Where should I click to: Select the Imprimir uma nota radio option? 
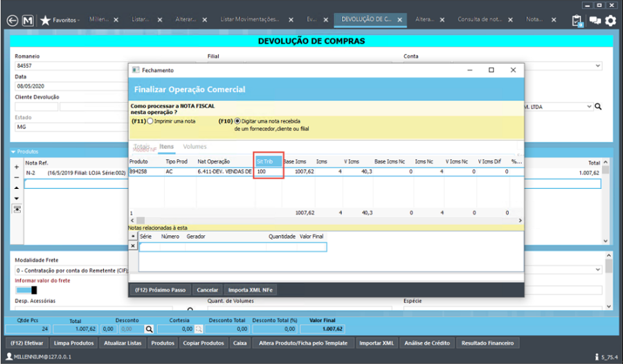pos(150,121)
